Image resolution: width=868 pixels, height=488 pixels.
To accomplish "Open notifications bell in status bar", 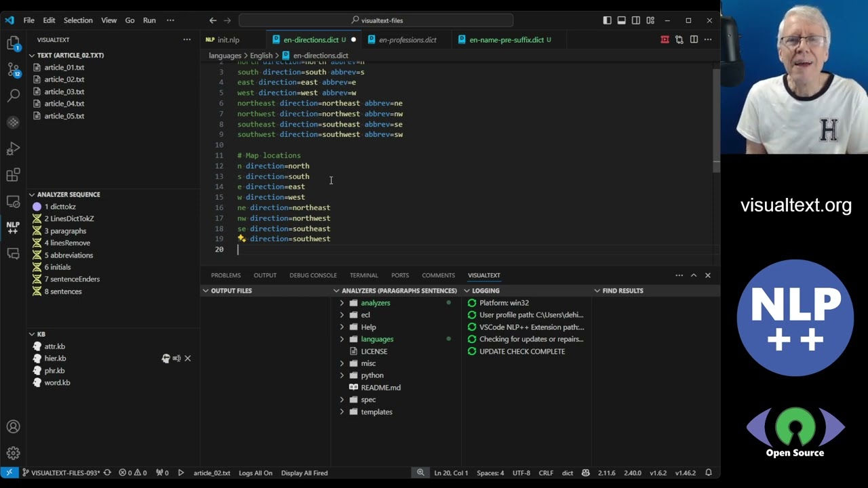I will coord(709,473).
